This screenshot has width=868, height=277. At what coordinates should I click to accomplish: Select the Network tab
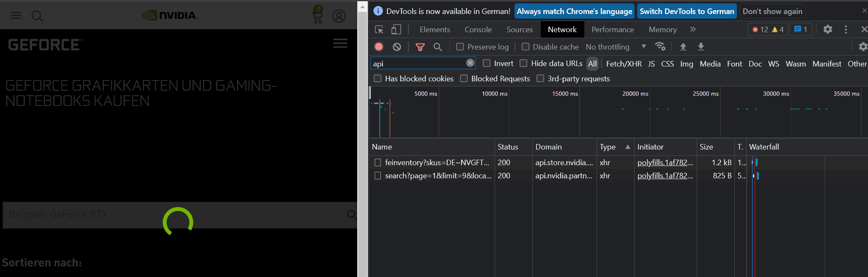coord(562,29)
